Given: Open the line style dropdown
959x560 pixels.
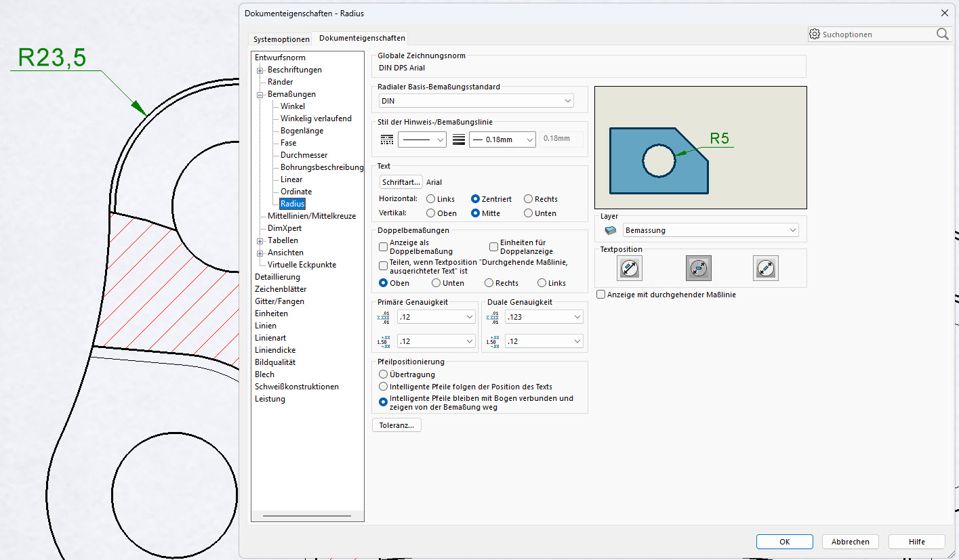Looking at the screenshot, I should (422, 139).
